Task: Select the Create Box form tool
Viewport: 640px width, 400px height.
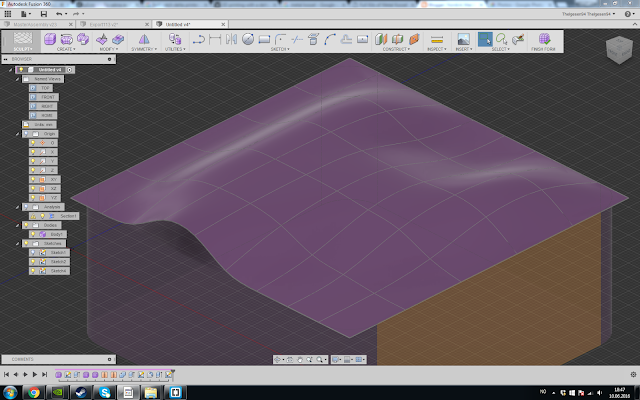Action: pos(50,39)
